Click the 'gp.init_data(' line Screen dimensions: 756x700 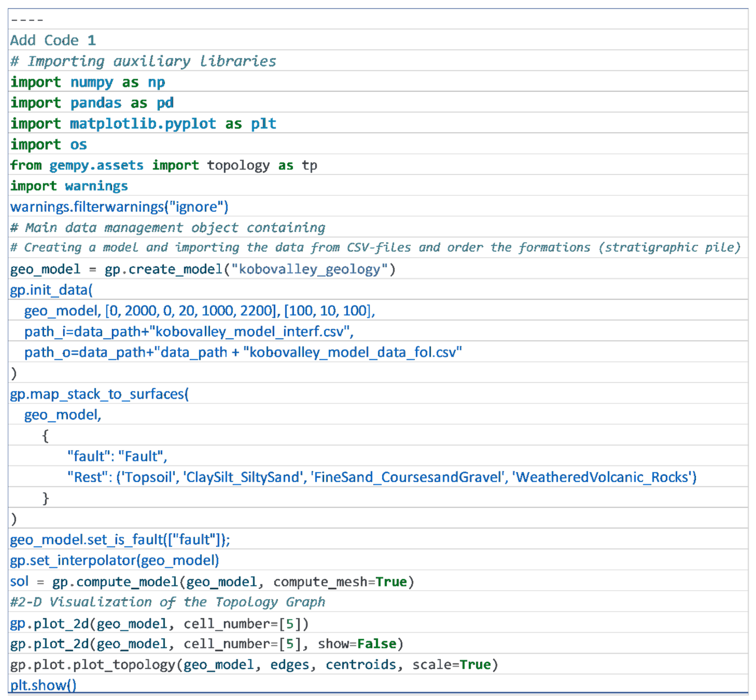click(x=51, y=290)
